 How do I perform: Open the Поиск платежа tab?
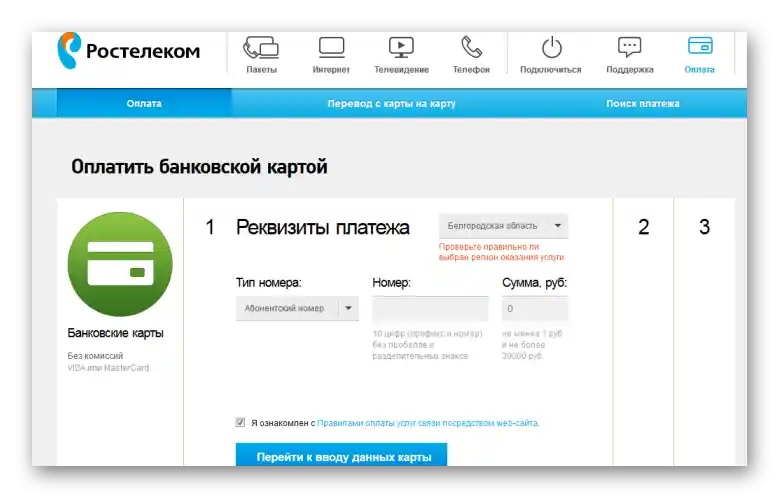click(x=643, y=103)
